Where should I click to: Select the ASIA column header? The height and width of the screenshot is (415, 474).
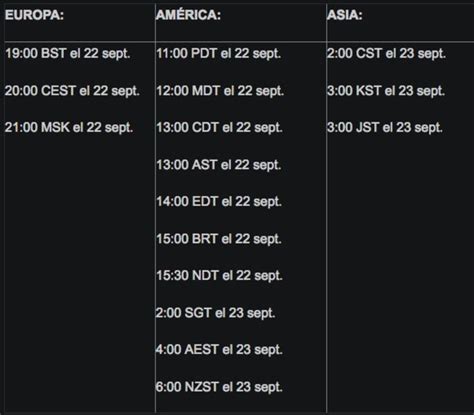click(x=345, y=15)
